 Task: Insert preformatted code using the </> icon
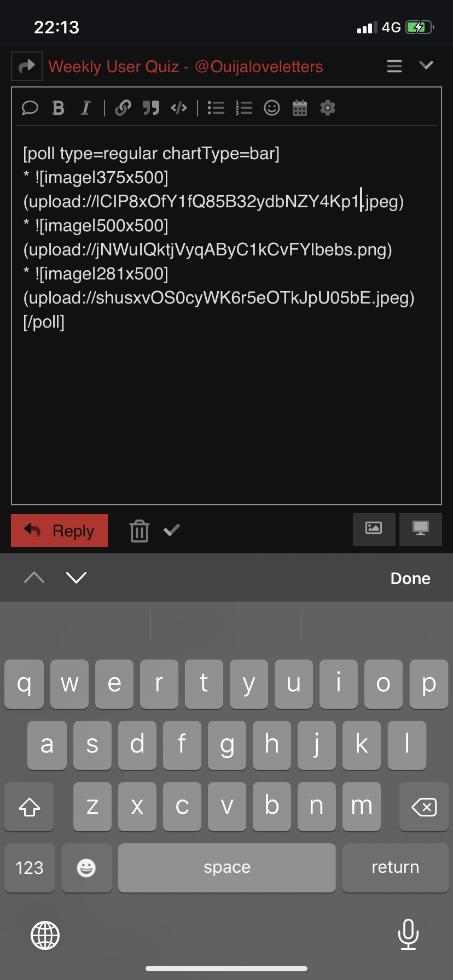click(179, 108)
